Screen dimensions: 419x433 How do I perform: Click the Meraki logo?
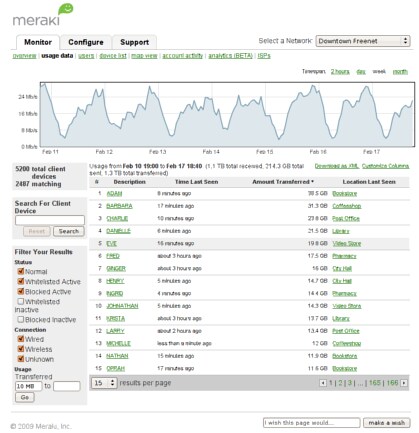click(43, 15)
